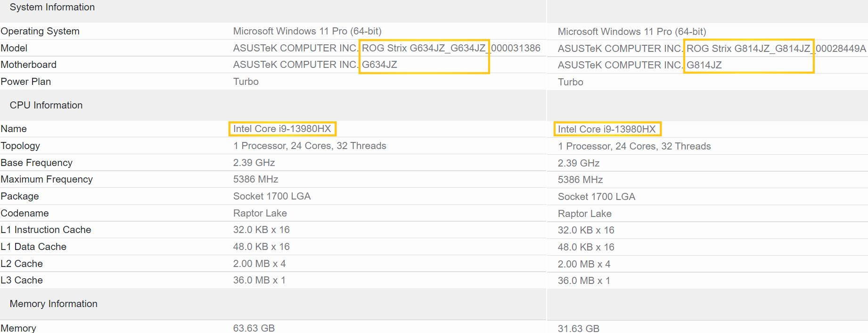
Task: Click the left Turbo power plan value
Action: 246,82
